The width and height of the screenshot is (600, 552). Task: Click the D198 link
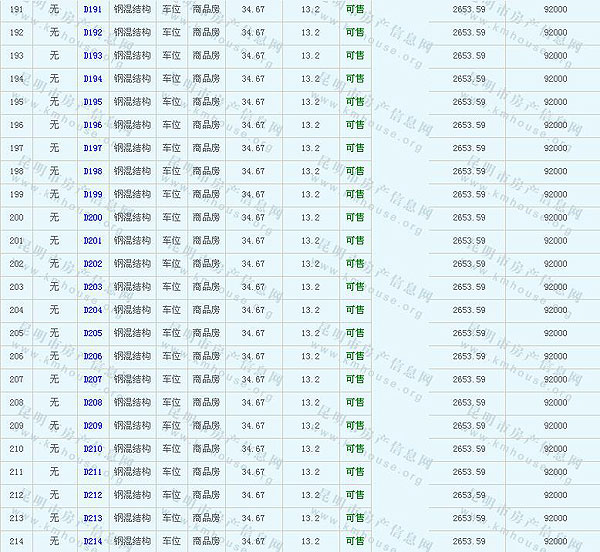point(93,171)
